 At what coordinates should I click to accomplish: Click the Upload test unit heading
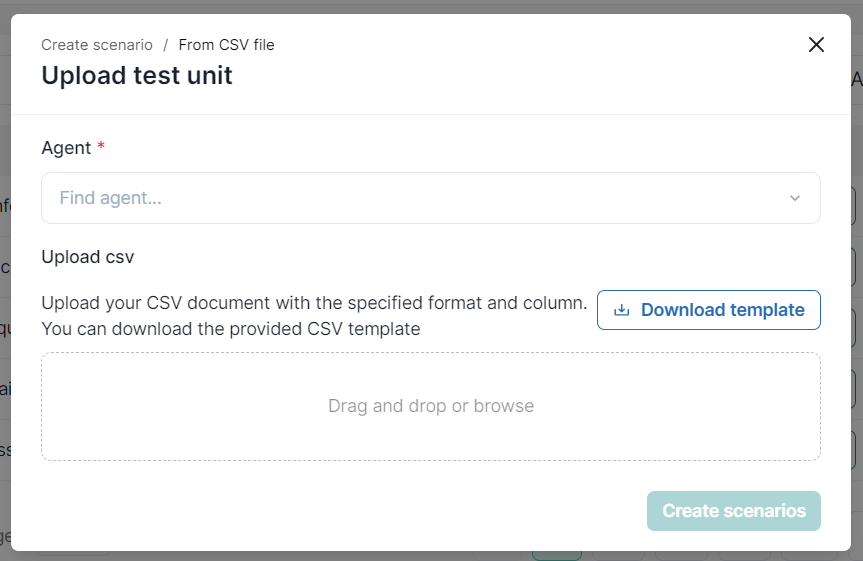[x=137, y=75]
